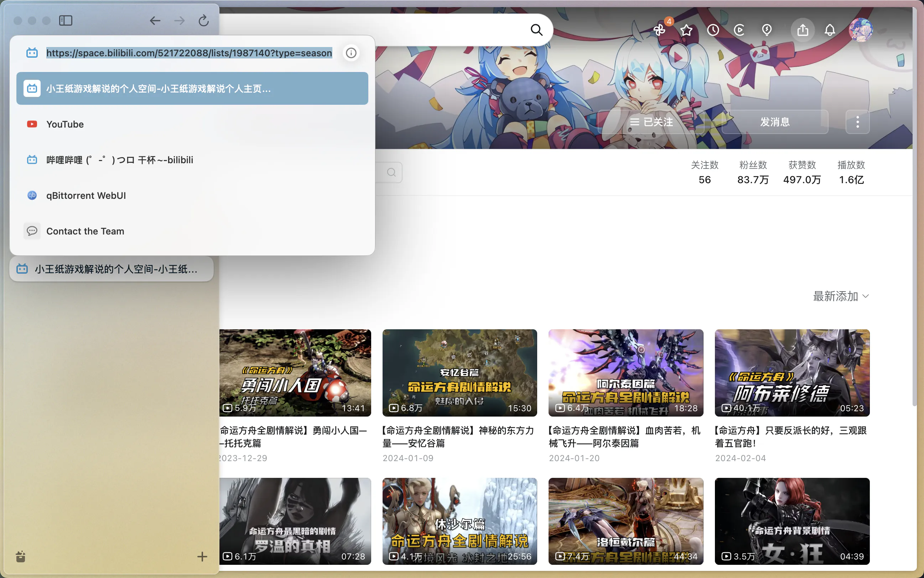Open the watch history clock icon

713,30
